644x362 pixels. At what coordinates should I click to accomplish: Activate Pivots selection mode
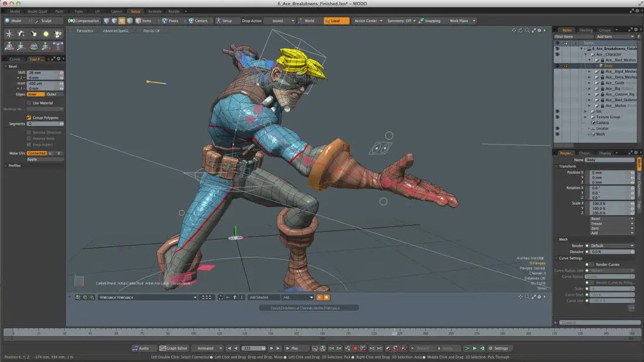tap(170, 20)
